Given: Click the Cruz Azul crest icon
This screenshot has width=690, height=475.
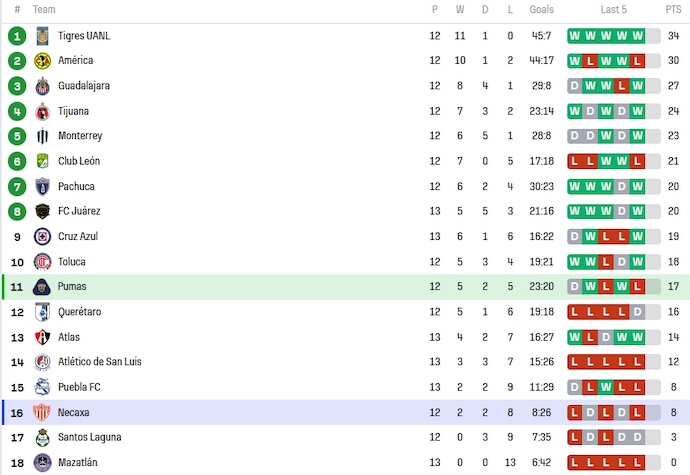Looking at the screenshot, I should click(x=43, y=236).
